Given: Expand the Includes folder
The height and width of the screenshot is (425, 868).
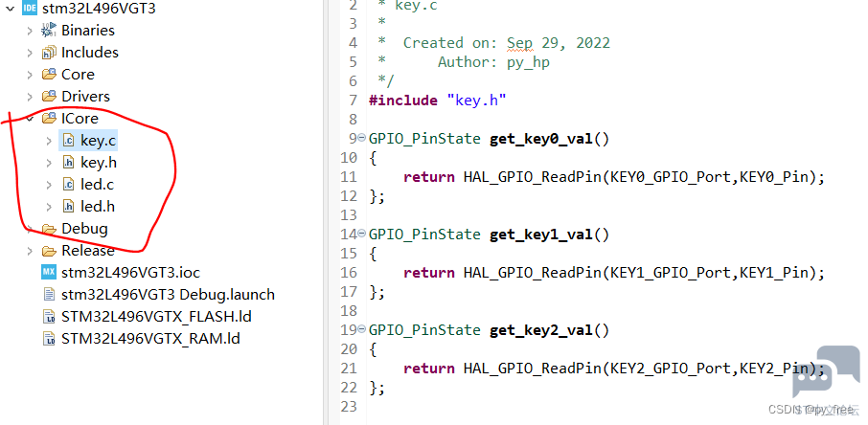Looking at the screenshot, I should [30, 53].
